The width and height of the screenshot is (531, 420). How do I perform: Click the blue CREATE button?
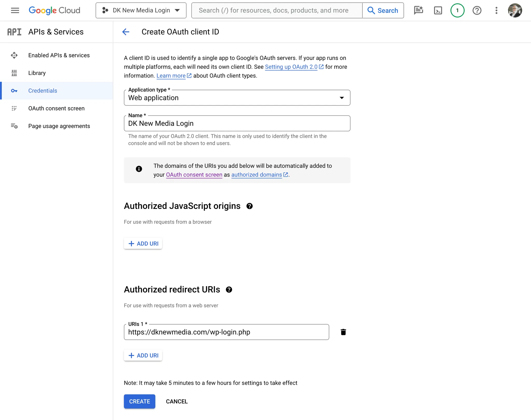(139, 401)
